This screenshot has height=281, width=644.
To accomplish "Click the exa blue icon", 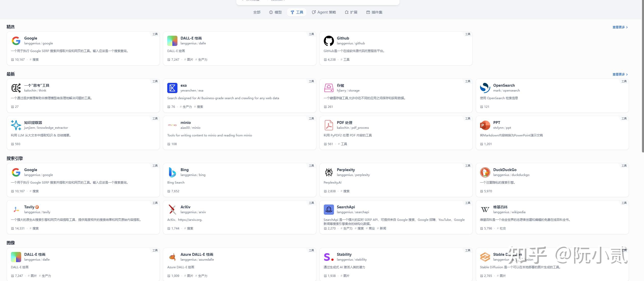I will point(172,88).
